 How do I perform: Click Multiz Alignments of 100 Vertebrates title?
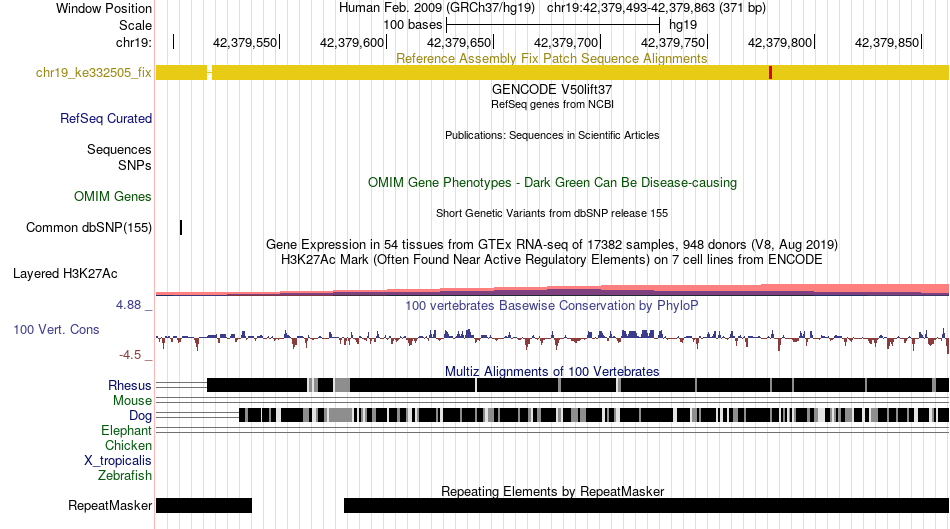pyautogui.click(x=552, y=371)
